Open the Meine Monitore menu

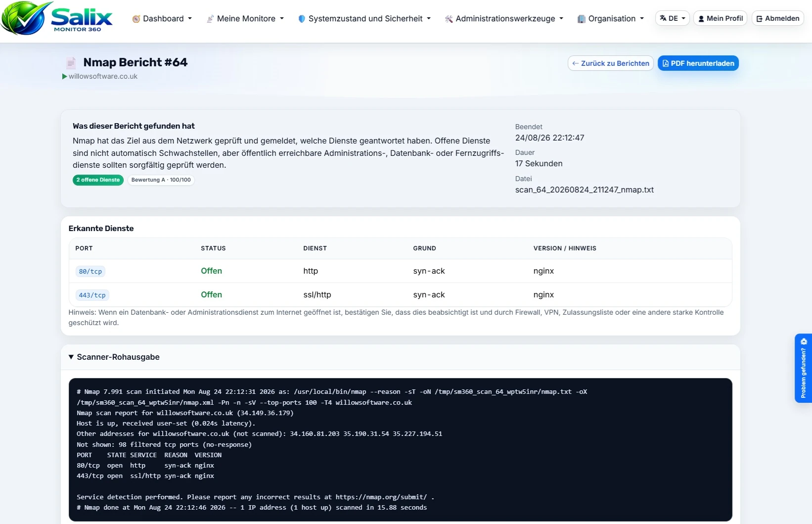(x=245, y=19)
